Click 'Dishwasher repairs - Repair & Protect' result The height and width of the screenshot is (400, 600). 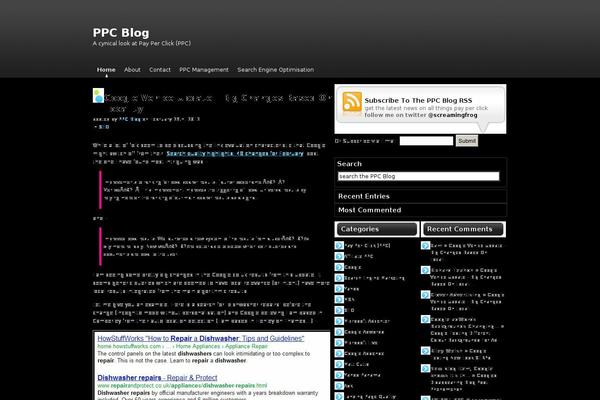click(x=157, y=377)
